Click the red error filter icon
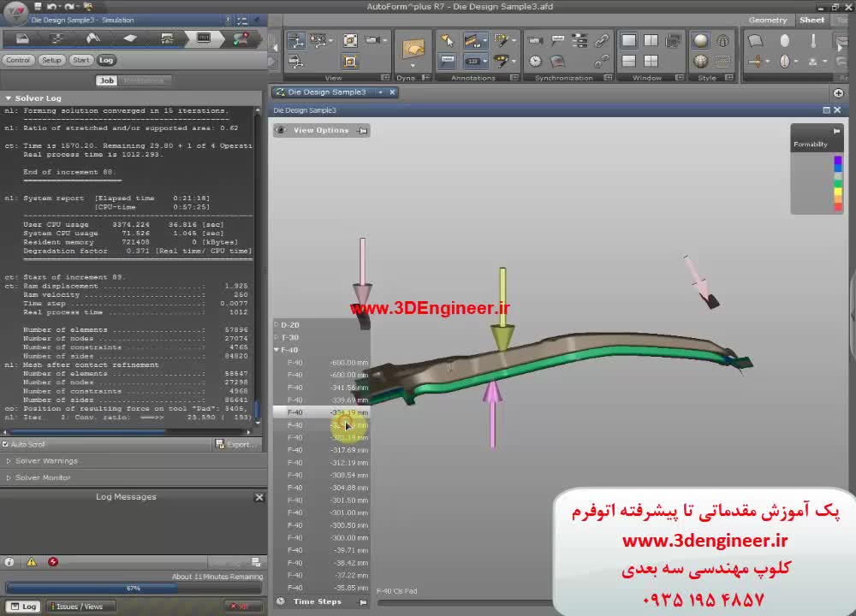 click(53, 562)
